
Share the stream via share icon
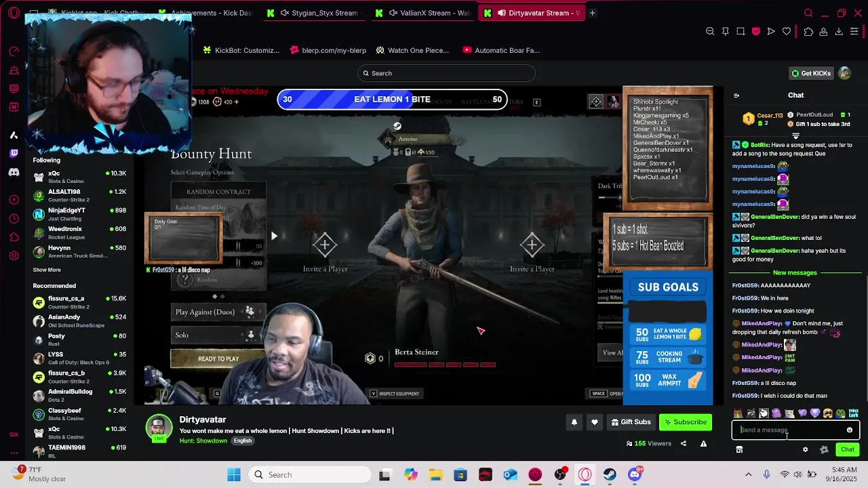(x=683, y=444)
